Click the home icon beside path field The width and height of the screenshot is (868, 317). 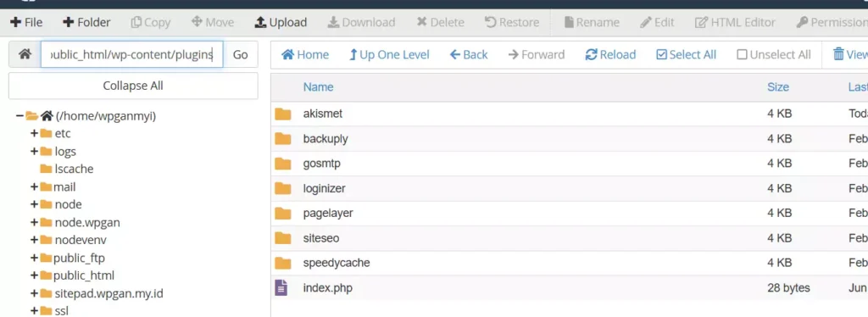[x=25, y=54]
